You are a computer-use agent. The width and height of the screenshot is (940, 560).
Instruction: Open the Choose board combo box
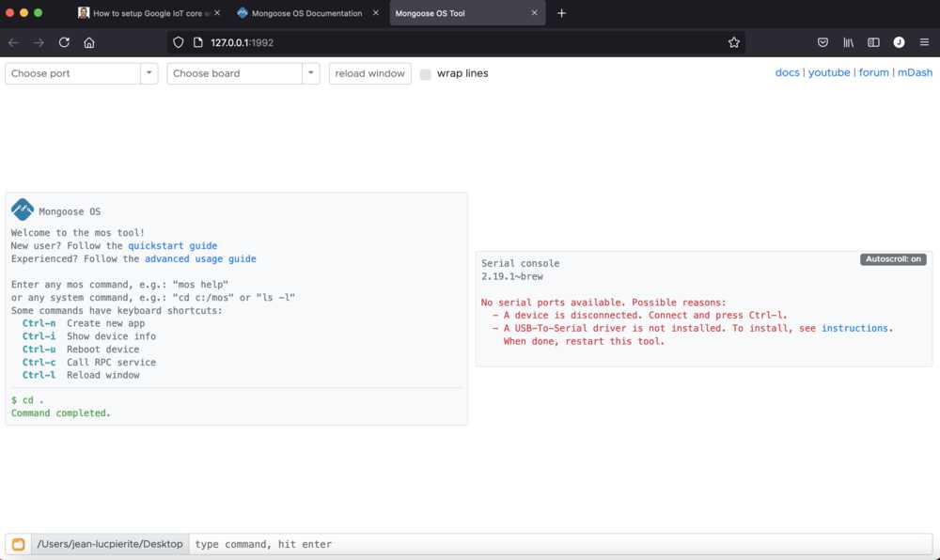coord(234,73)
